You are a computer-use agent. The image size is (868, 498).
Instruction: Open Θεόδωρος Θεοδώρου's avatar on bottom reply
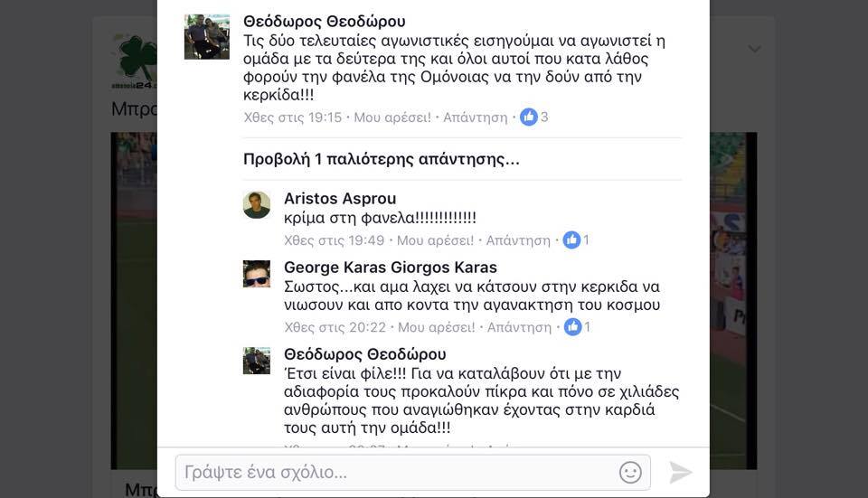pos(257,361)
